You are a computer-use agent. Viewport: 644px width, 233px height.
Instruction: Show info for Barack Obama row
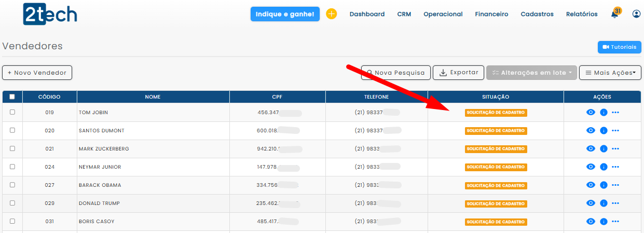(x=603, y=185)
